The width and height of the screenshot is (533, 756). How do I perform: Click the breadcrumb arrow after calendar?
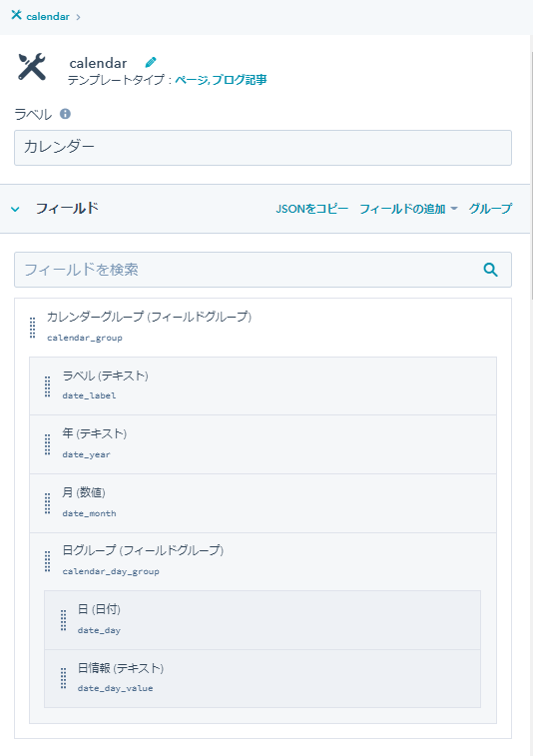tap(78, 17)
